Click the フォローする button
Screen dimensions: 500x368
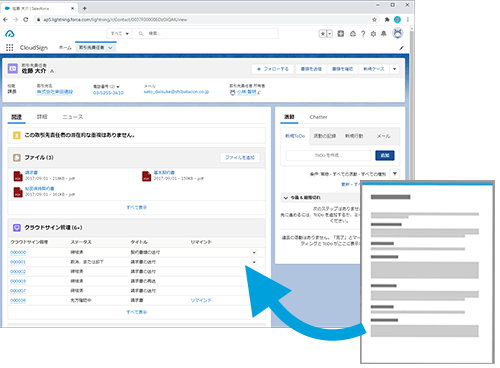pyautogui.click(x=273, y=69)
